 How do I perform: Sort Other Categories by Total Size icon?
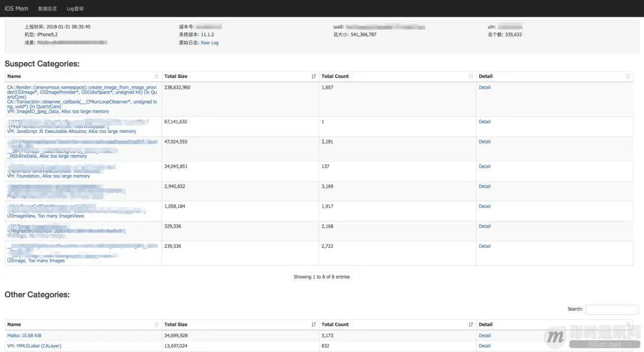[314, 325]
